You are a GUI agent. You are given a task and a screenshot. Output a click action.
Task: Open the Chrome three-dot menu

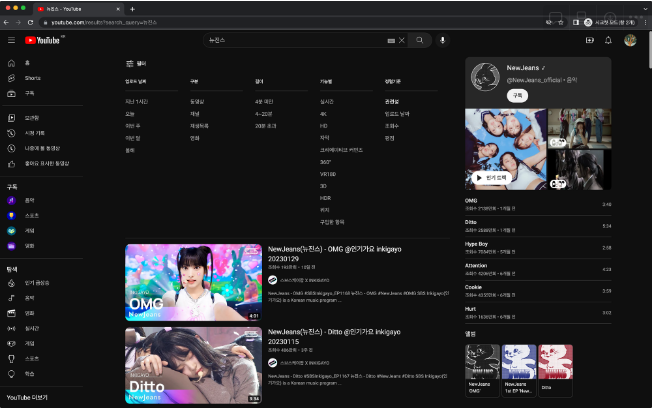(645, 22)
